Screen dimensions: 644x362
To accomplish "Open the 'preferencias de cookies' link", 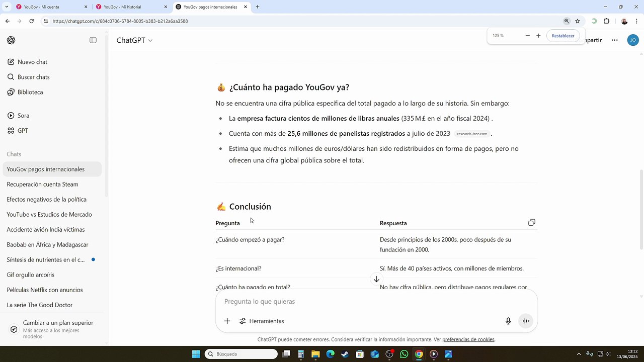I will click(x=468, y=339).
